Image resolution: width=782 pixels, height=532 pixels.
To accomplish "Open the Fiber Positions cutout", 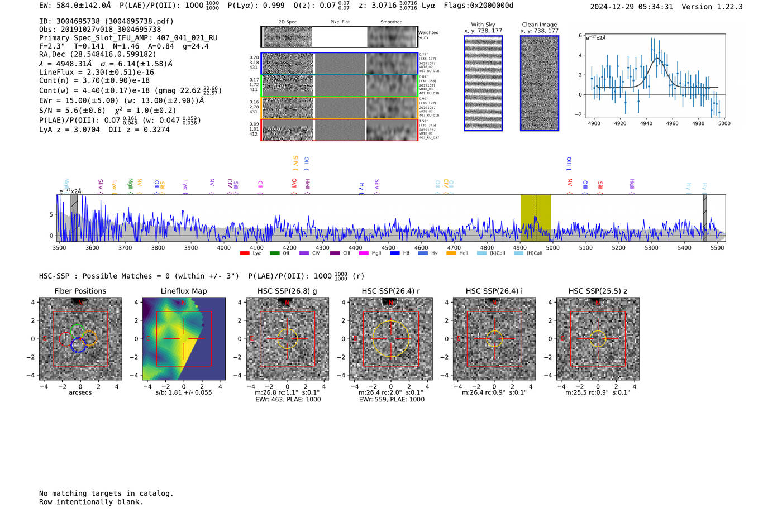I will (x=80, y=339).
